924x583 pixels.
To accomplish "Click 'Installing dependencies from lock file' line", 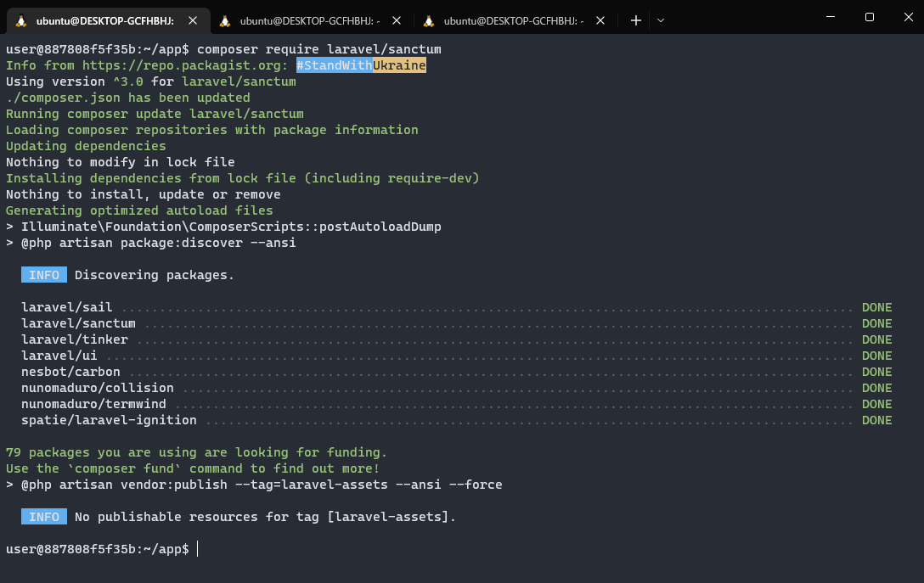I will point(243,178).
